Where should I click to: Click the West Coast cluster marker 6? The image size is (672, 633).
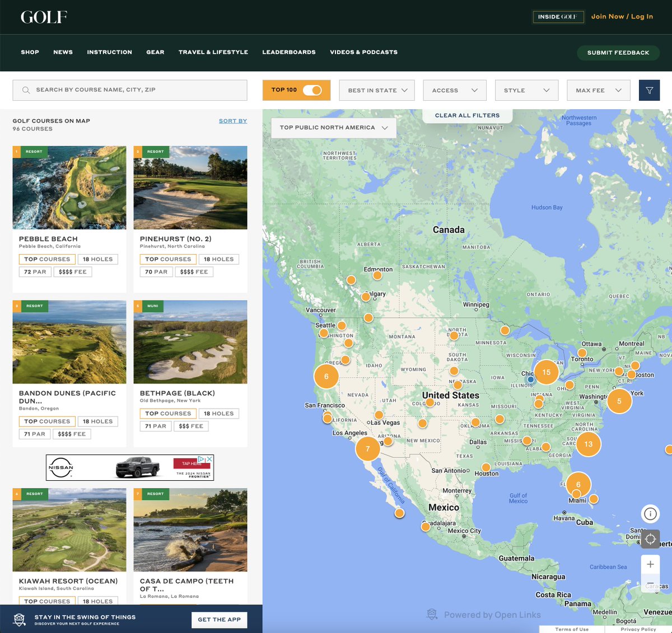[326, 376]
